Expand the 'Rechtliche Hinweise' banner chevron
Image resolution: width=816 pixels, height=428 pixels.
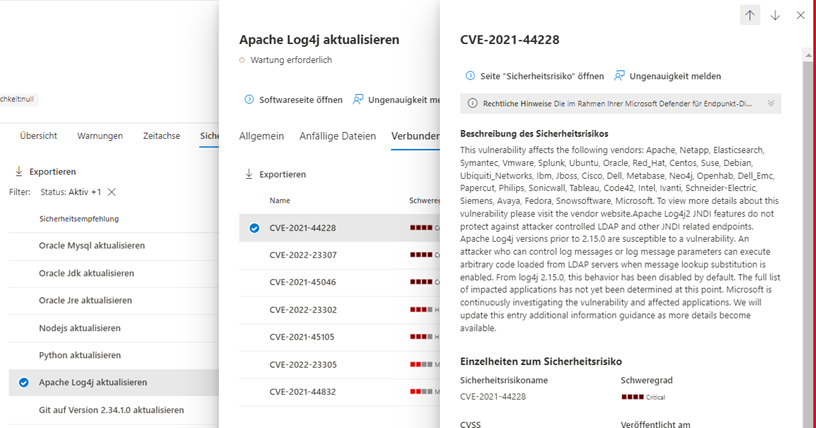click(771, 104)
